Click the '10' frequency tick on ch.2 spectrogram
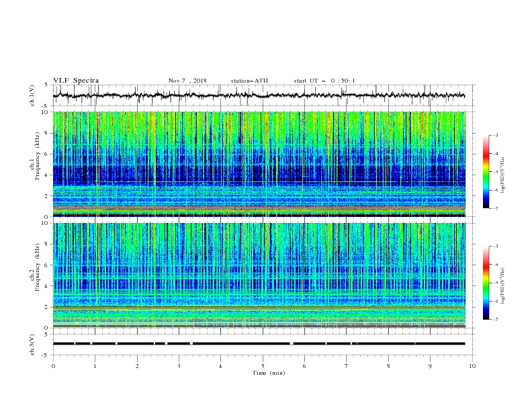The height and width of the screenshot is (411, 532). click(45, 223)
